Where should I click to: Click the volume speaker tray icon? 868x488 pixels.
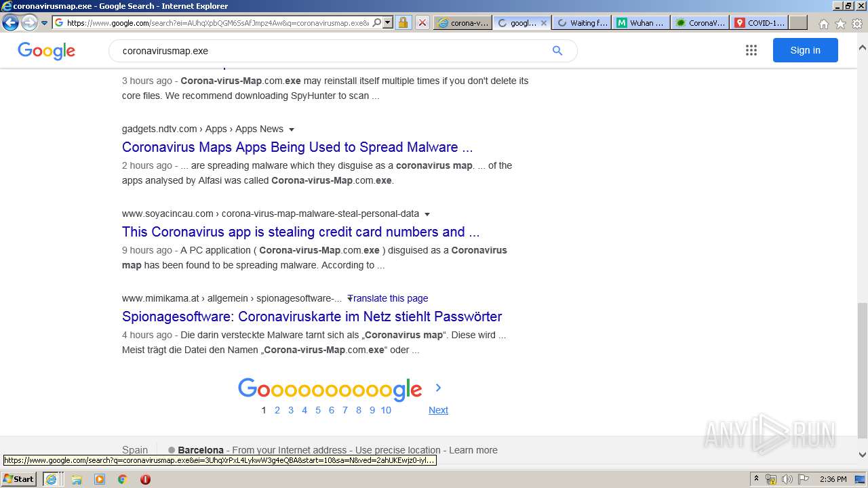pyautogui.click(x=787, y=479)
